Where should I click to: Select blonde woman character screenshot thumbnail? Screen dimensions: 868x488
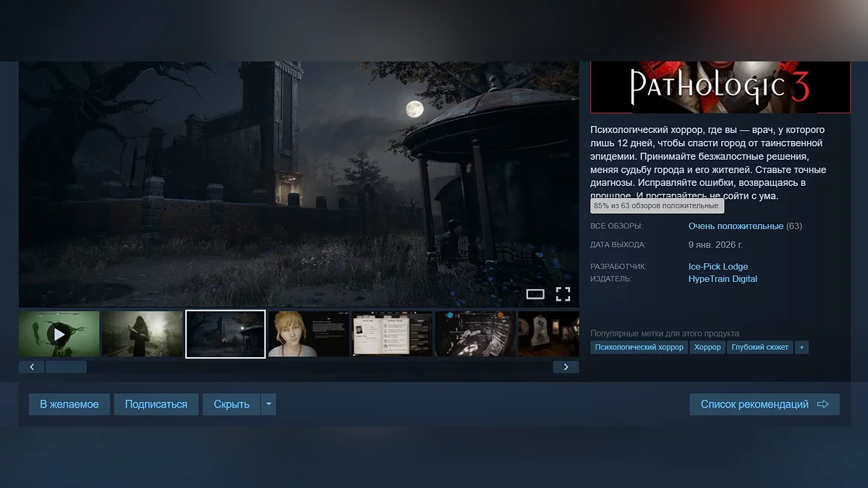tap(309, 334)
